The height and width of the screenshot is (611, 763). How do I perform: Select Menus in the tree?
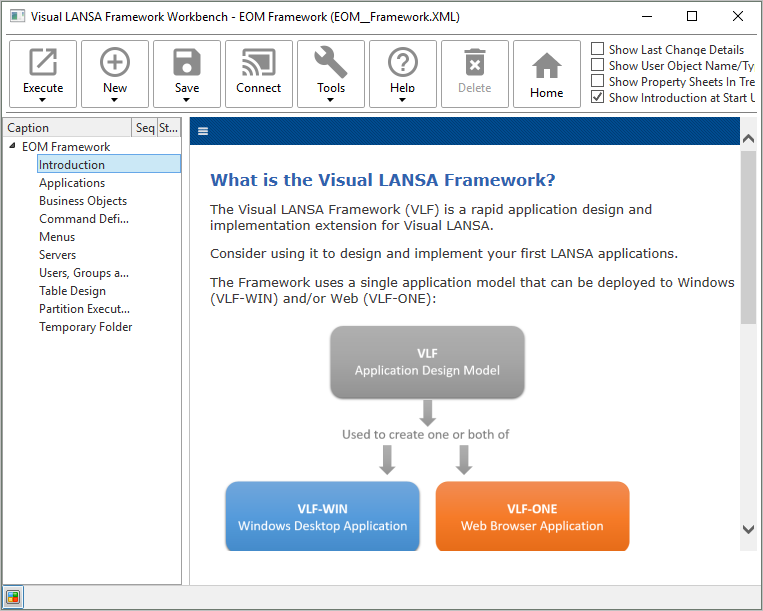57,237
